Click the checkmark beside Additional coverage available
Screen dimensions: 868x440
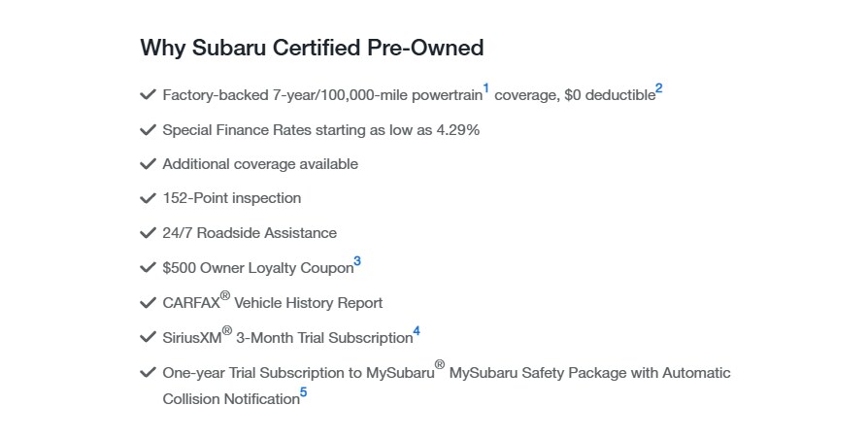click(x=148, y=164)
